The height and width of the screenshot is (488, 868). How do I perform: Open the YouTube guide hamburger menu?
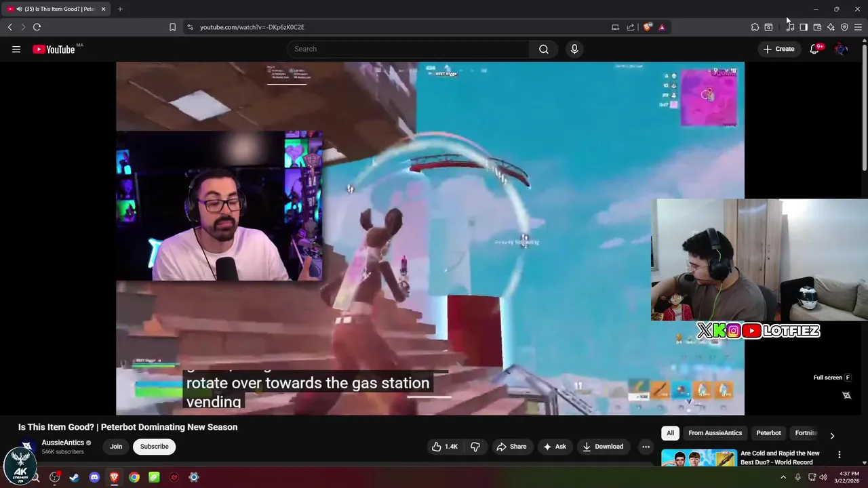(x=16, y=49)
